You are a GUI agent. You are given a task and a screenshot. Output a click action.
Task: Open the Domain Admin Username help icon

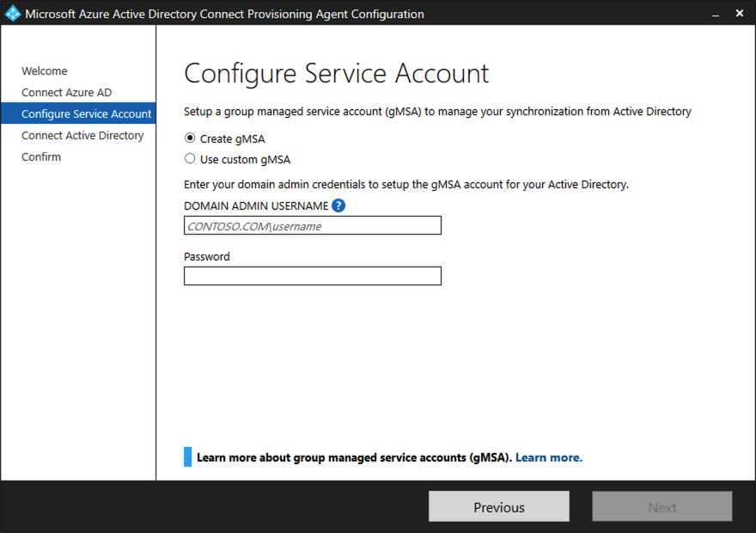[338, 206]
